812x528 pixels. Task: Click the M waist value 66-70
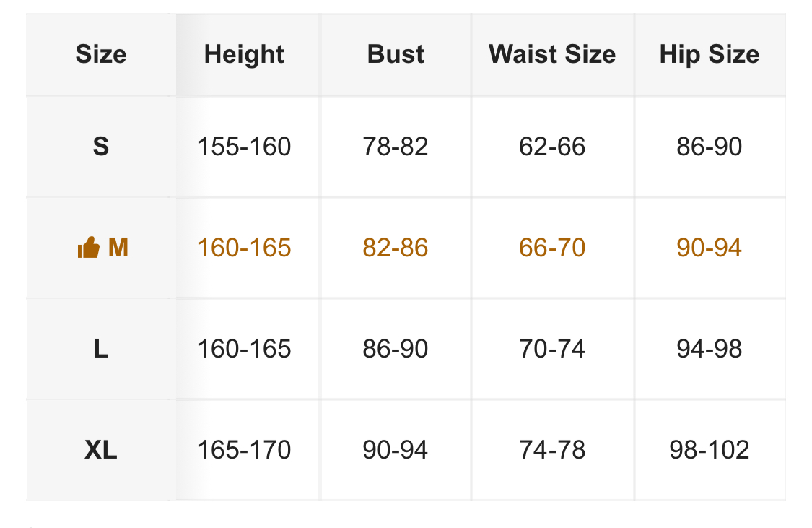[x=552, y=248]
